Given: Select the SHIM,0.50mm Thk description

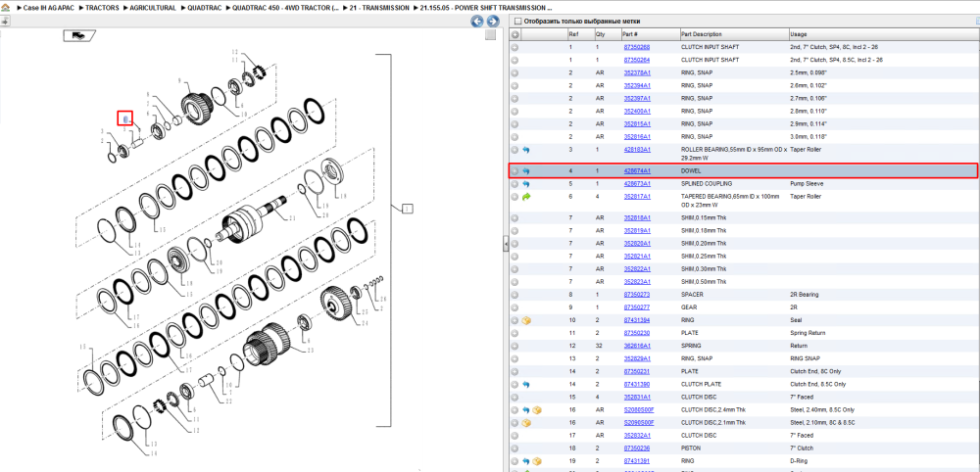Looking at the screenshot, I should point(704,282).
